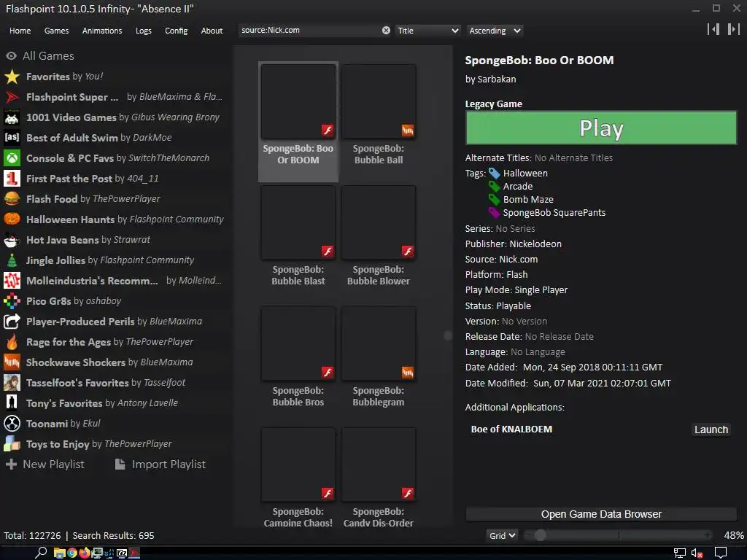Select the 1001 Video Games playlist icon
The image size is (747, 560).
point(12,117)
